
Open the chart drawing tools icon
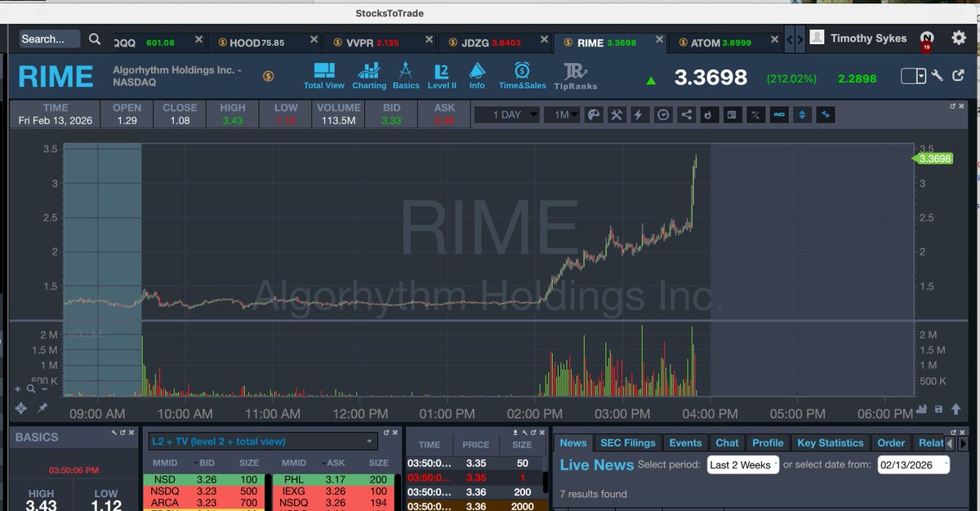(x=617, y=115)
